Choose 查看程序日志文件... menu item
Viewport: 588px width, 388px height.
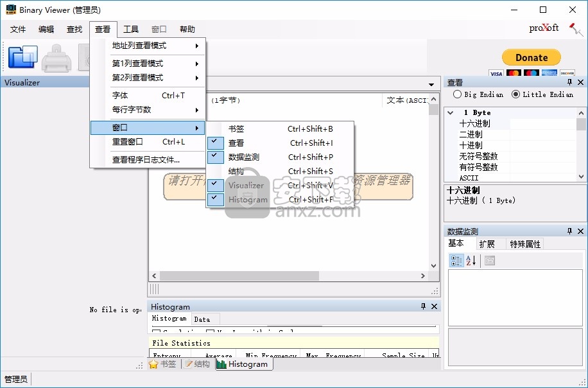pyautogui.click(x=148, y=160)
